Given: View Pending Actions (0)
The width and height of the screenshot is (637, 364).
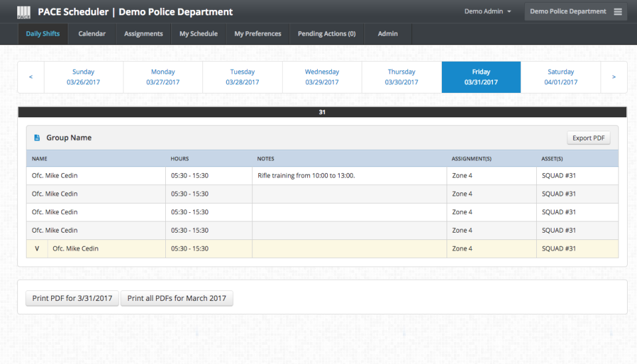Looking at the screenshot, I should tap(326, 34).
